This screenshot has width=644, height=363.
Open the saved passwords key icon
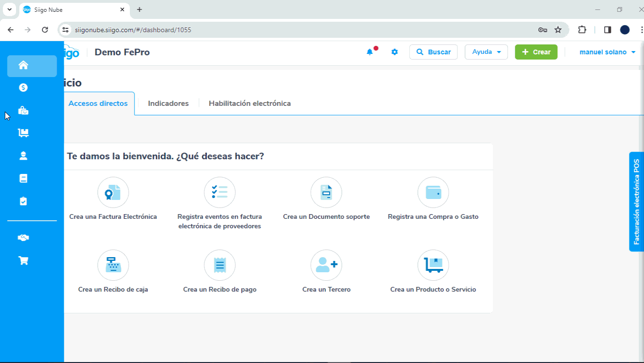pyautogui.click(x=542, y=30)
